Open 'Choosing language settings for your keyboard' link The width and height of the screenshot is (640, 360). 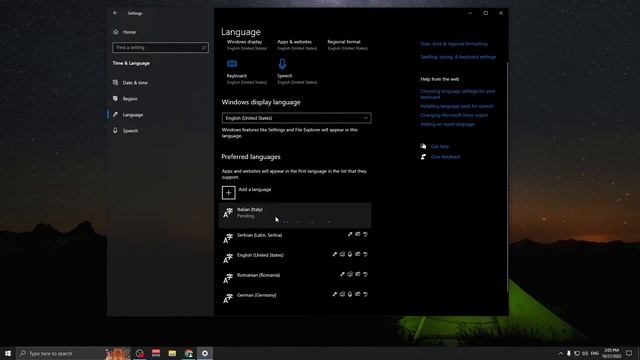[x=458, y=94]
